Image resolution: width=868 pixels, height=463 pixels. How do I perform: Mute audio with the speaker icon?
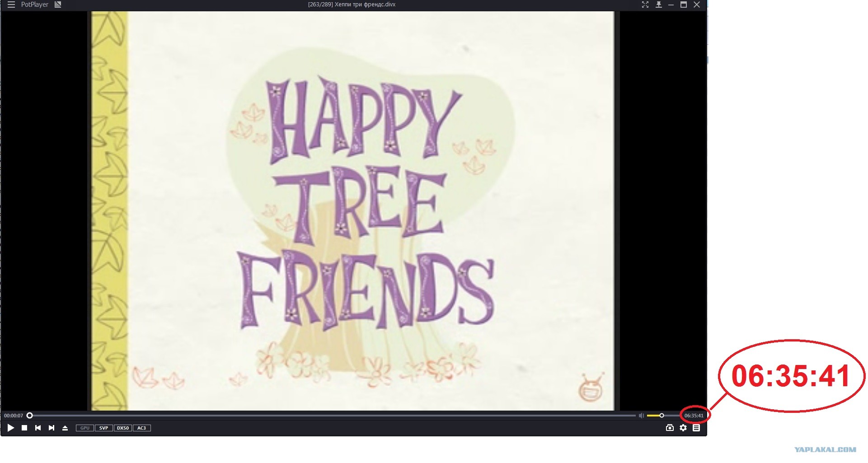(641, 416)
